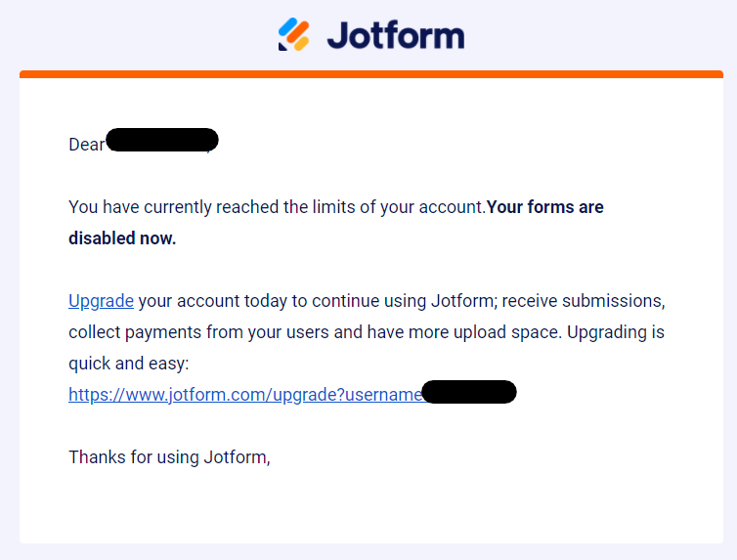Click the 'quick and easy:' text
The width and height of the screenshot is (737, 560).
129,364
